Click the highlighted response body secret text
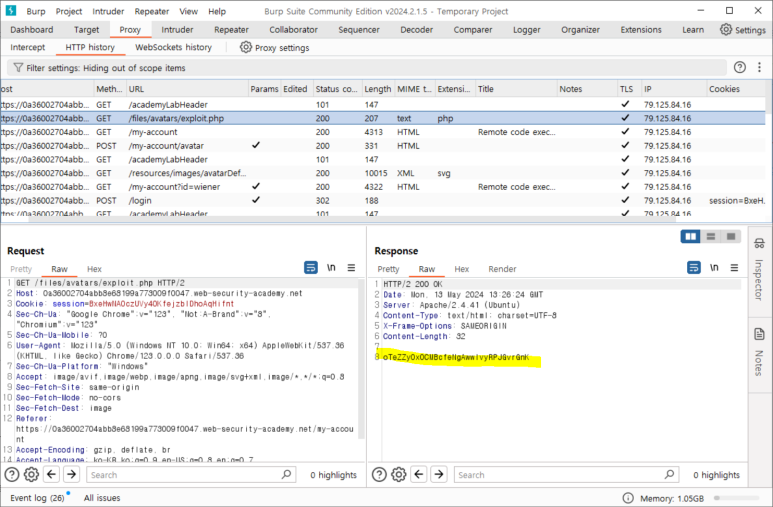Image resolution: width=773 pixels, height=507 pixels. coord(456,357)
